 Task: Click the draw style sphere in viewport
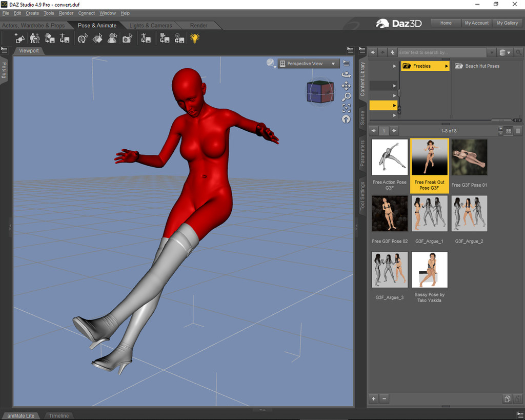coord(271,63)
